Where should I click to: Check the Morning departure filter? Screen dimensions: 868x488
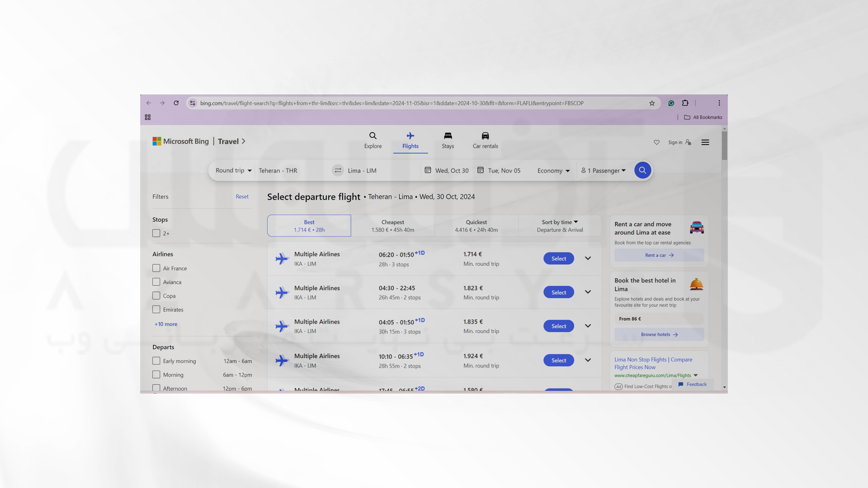(x=156, y=375)
